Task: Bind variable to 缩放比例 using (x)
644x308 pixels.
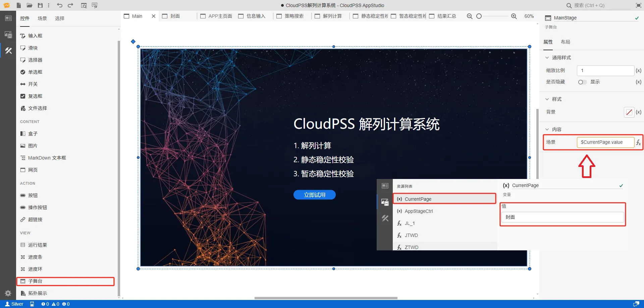Action: (x=639, y=70)
